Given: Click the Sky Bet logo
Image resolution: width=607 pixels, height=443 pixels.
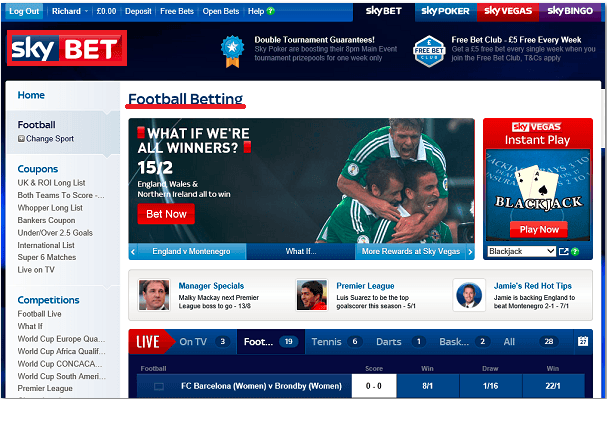Looking at the screenshot, I should pyautogui.click(x=67, y=48).
